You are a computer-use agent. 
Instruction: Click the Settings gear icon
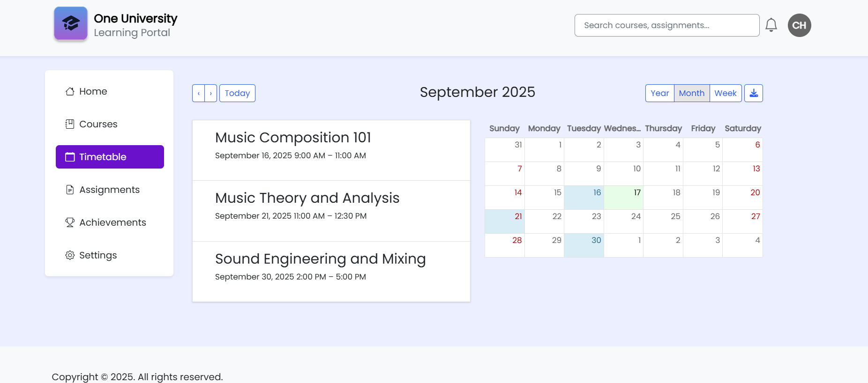[x=70, y=255]
